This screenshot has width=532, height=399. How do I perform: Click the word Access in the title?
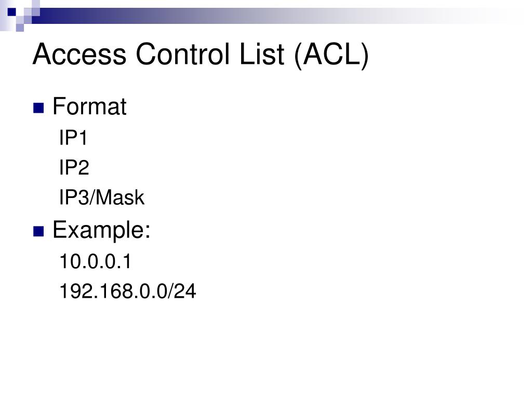coord(79,54)
